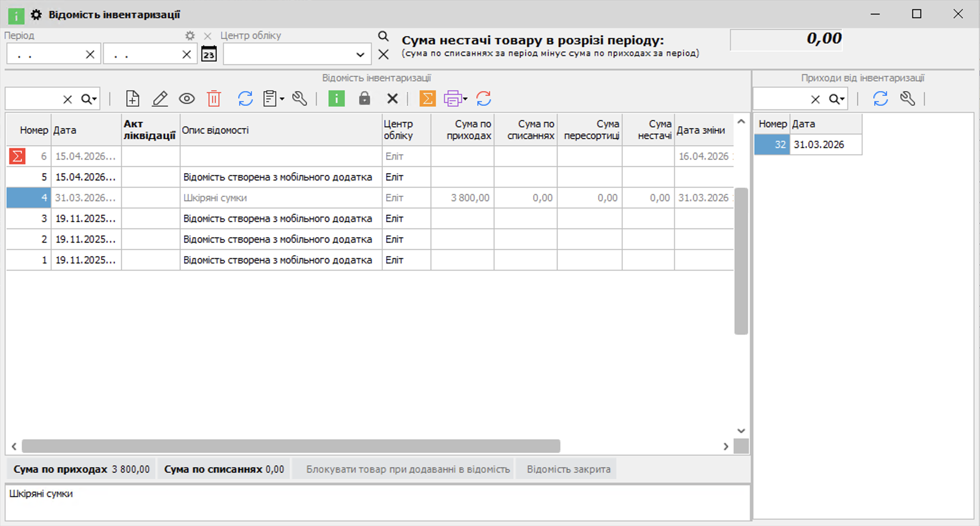Click the blue refresh icon in main toolbar
This screenshot has height=526, width=980.
click(x=245, y=98)
